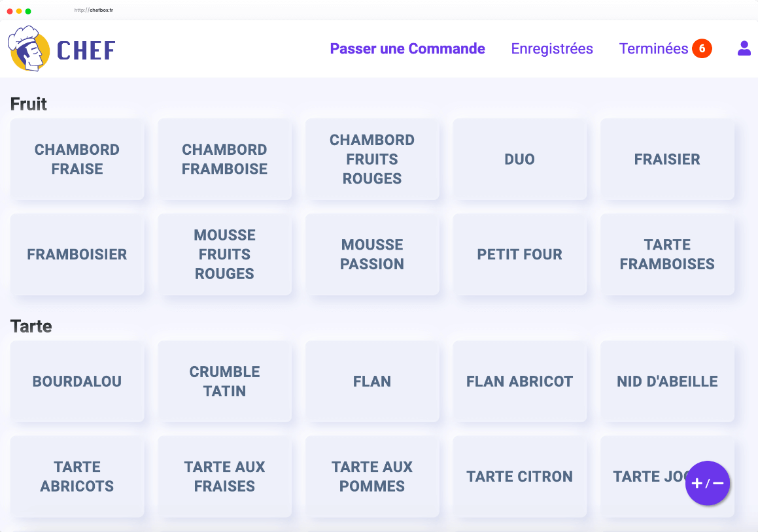Pick the Duo dessert tile
This screenshot has height=532, width=758.
[x=520, y=159]
